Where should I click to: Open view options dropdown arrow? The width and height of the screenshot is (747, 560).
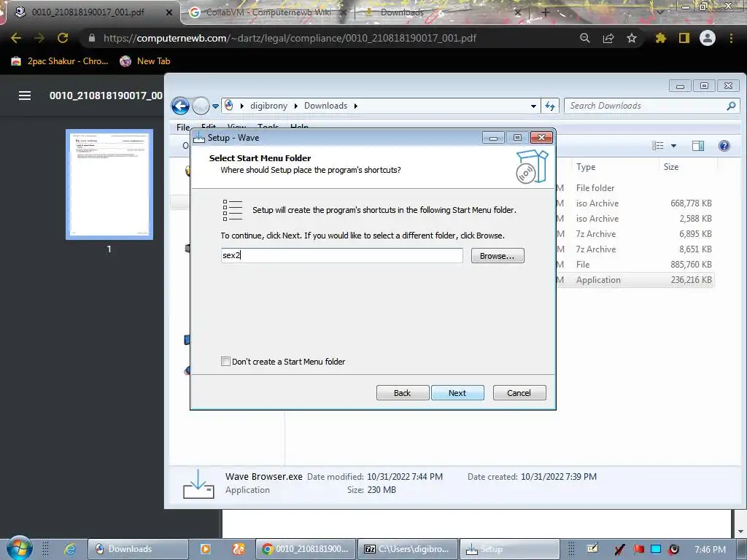pyautogui.click(x=673, y=146)
